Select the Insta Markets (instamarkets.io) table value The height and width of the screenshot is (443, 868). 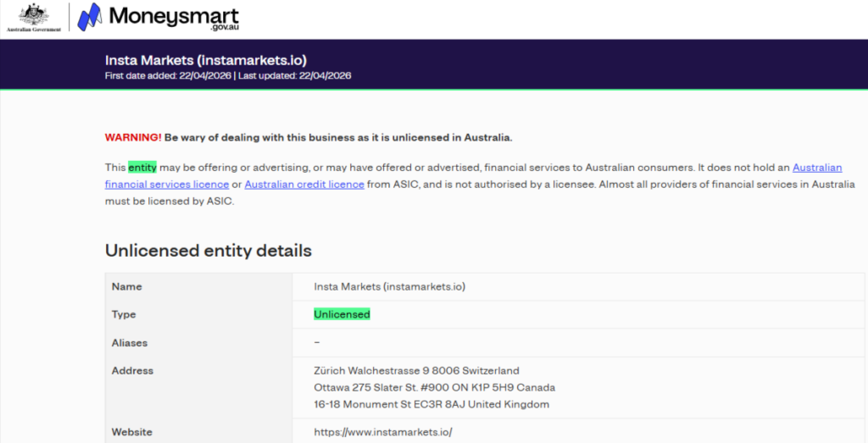coord(390,286)
